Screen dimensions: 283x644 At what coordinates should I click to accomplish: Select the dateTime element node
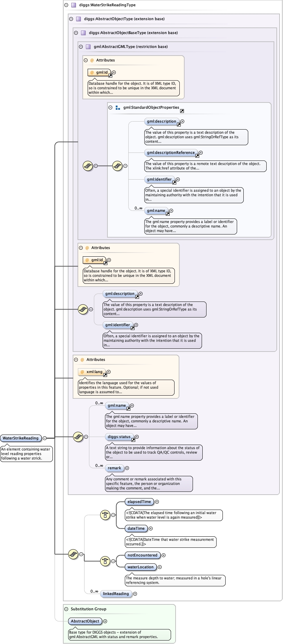click(136, 528)
